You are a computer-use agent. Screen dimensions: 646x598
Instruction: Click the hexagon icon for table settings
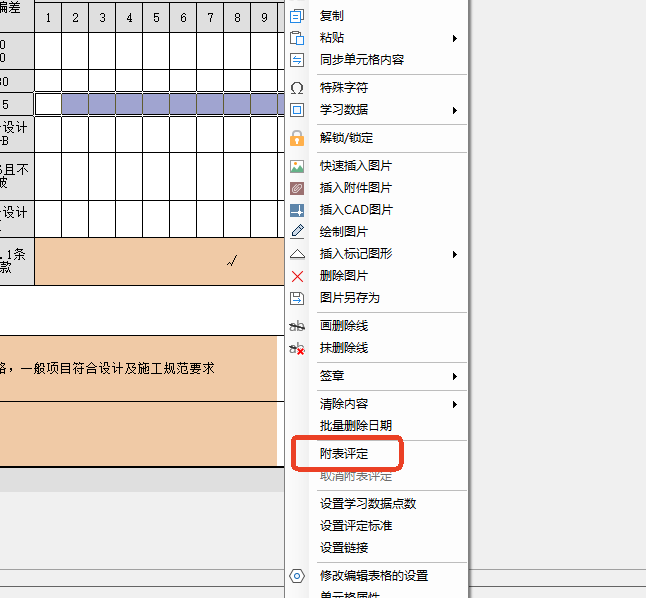(x=296, y=576)
